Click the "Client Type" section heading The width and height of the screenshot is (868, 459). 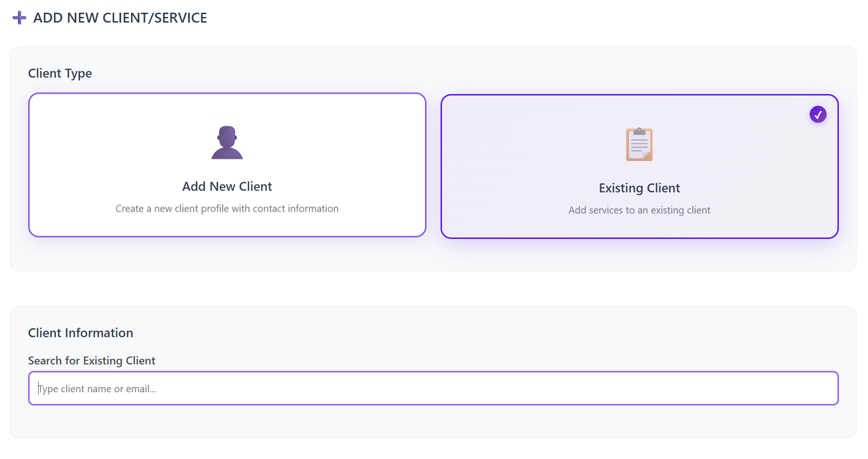click(60, 73)
